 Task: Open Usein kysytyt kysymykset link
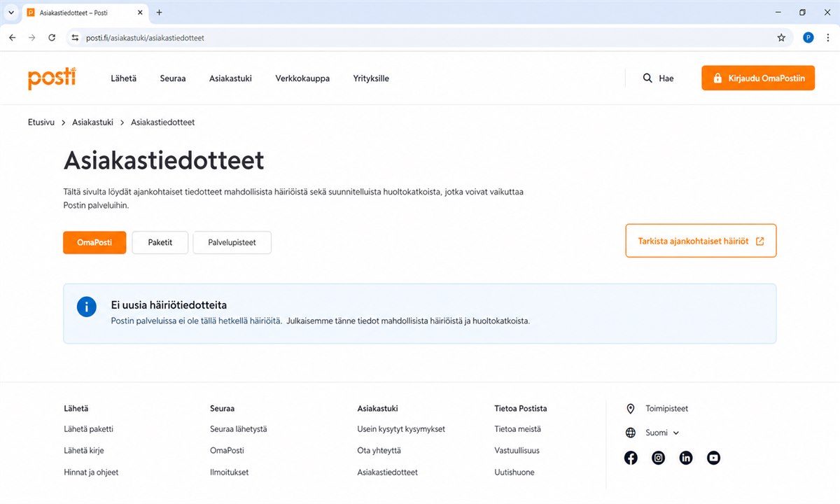401,429
